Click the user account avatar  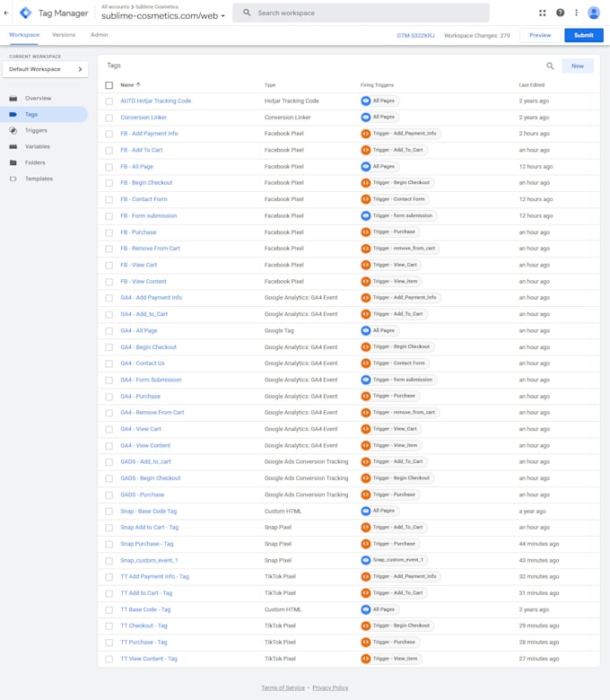point(594,13)
